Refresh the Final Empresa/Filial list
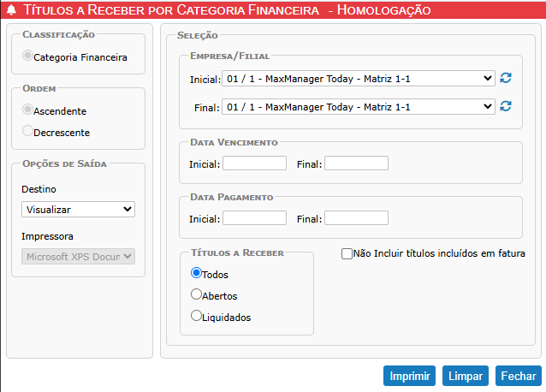Viewport: 546px width, 392px height. (x=506, y=107)
